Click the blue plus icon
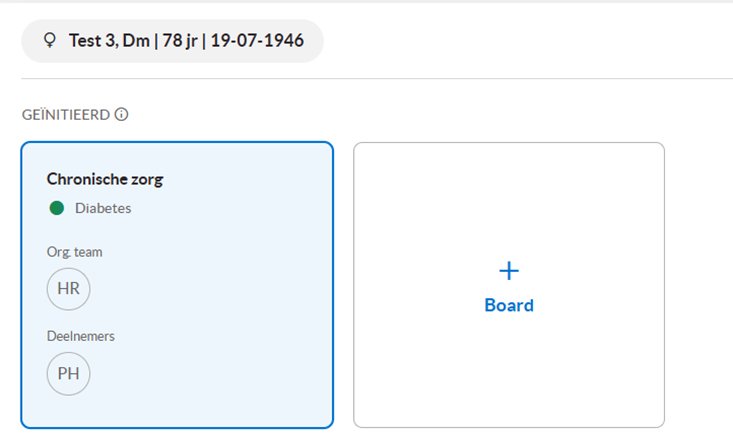The image size is (733, 447). [x=509, y=271]
